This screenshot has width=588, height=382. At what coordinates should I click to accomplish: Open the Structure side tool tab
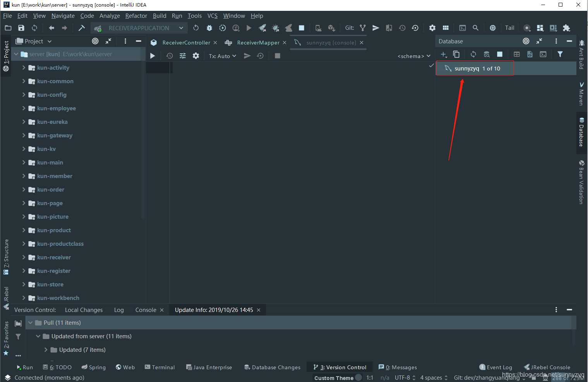6,257
